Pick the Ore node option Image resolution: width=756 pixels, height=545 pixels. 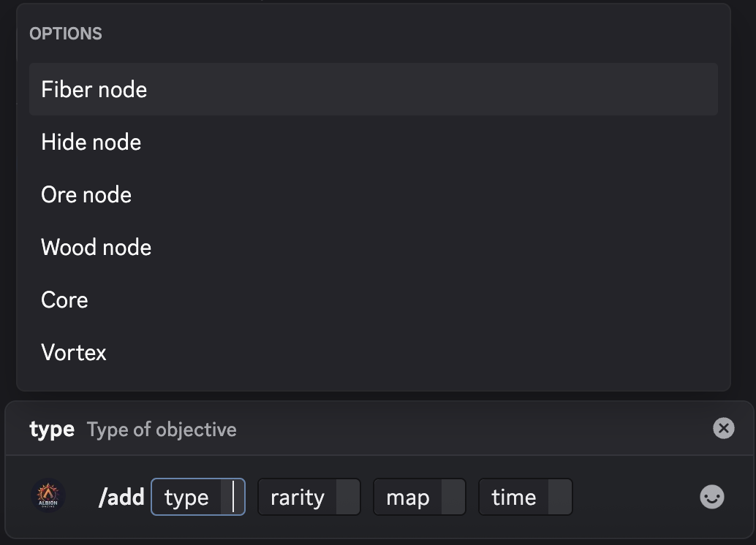coord(86,195)
